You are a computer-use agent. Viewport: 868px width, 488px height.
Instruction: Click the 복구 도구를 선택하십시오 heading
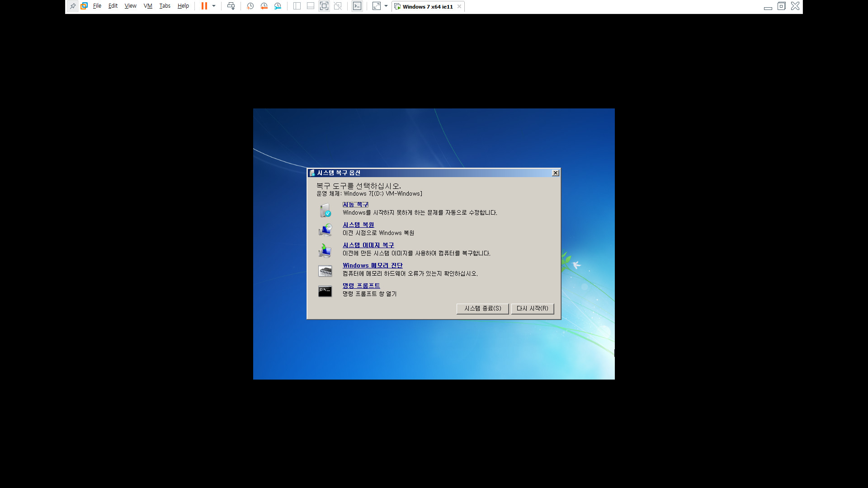359,186
